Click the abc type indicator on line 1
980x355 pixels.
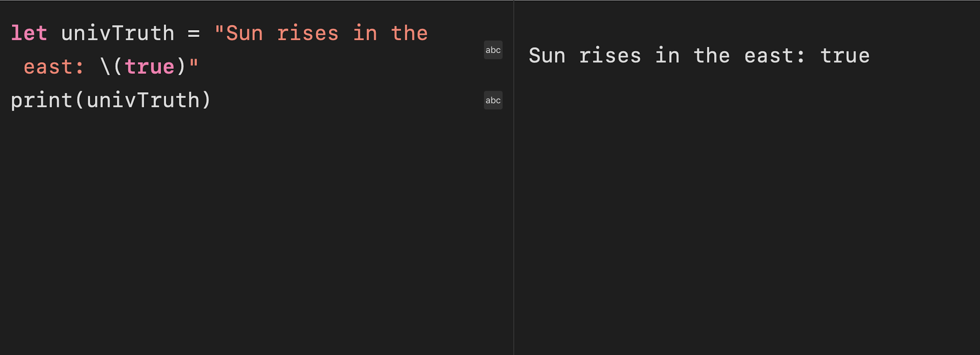click(493, 49)
